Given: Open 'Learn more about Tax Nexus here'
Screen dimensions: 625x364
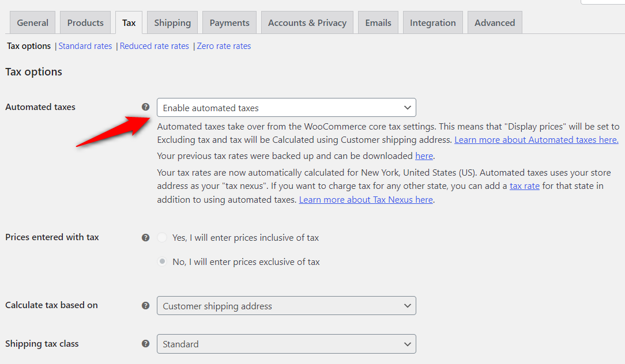Looking at the screenshot, I should (x=366, y=199).
